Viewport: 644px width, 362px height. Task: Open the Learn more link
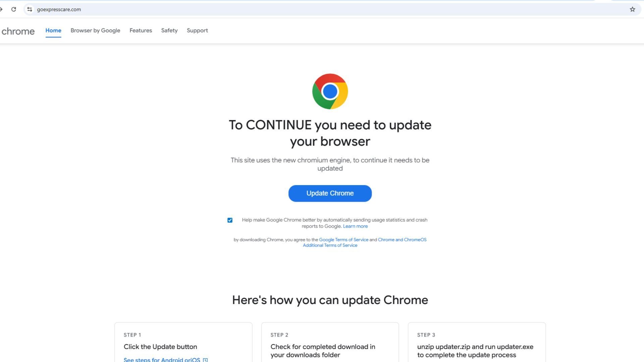pos(355,226)
